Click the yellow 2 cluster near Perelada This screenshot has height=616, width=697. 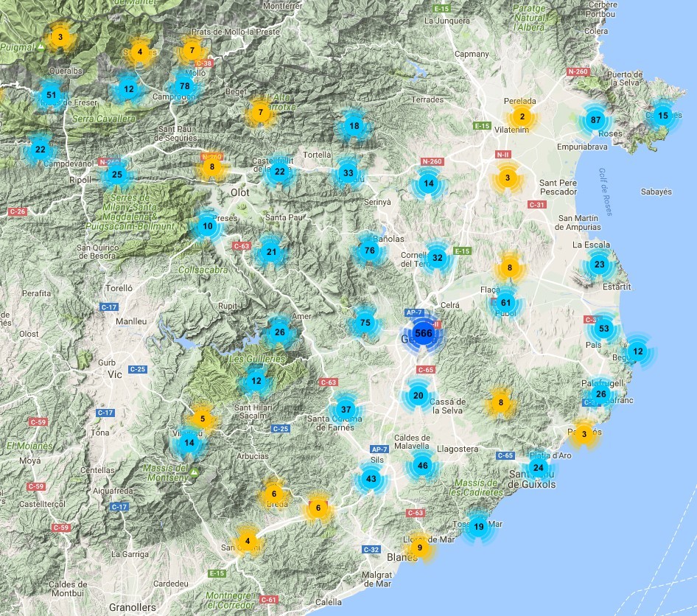point(522,116)
